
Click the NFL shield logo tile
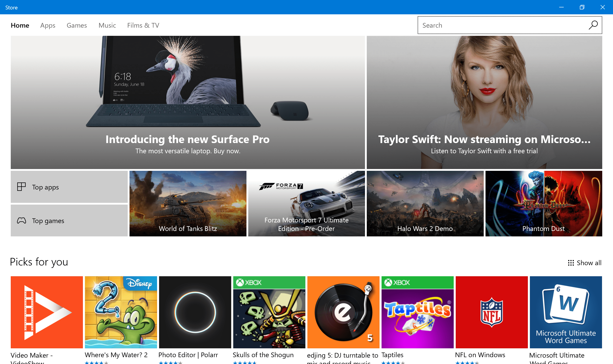(492, 312)
